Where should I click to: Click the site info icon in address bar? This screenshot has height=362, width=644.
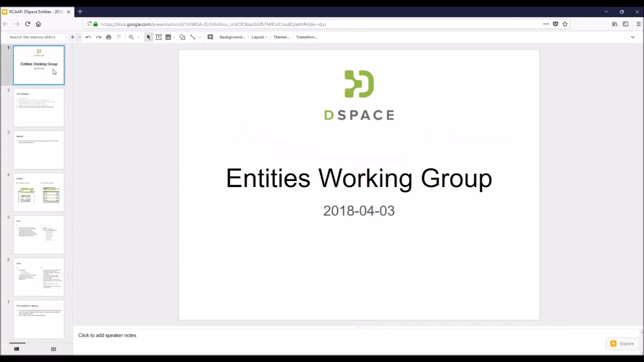pos(89,24)
